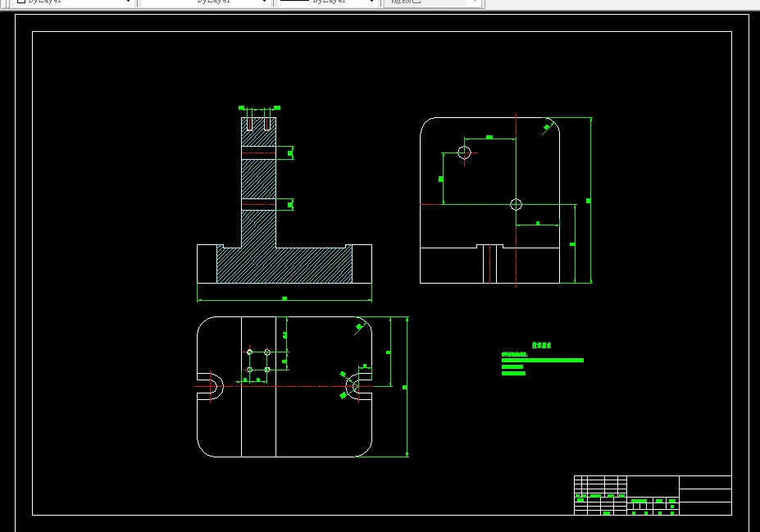This screenshot has height=532, width=760.
Task: Select the upper-left hole circle in side view
Action: pyautogui.click(x=464, y=152)
